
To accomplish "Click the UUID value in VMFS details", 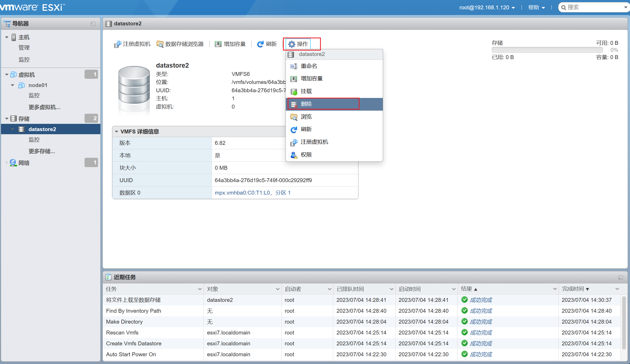I will click(x=263, y=180).
